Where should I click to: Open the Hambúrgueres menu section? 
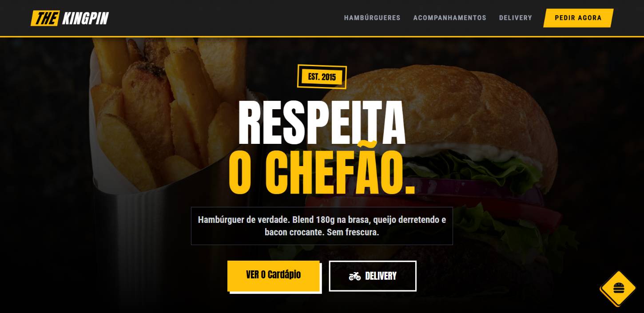coord(372,18)
